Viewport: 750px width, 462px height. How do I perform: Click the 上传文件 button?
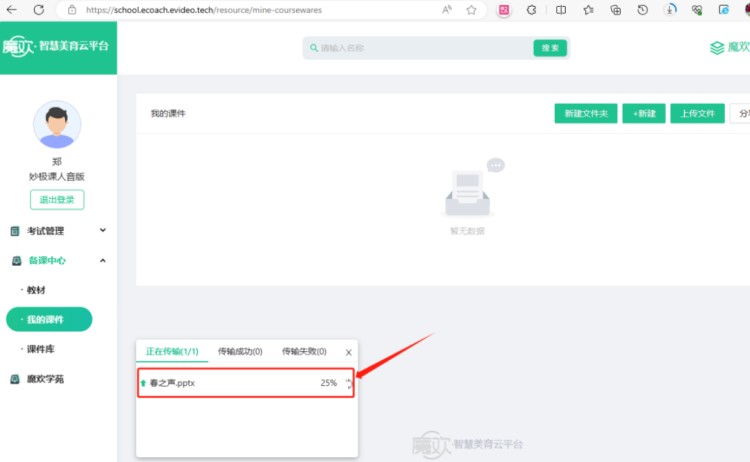pos(697,114)
